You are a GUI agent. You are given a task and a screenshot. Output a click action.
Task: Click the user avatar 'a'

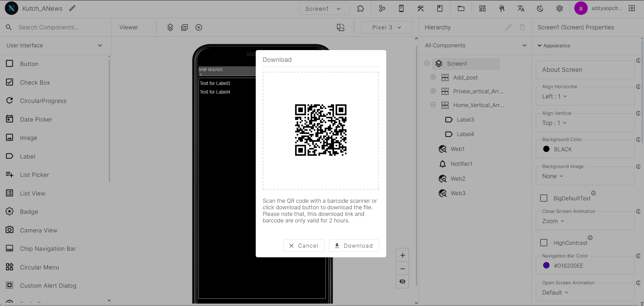click(581, 8)
